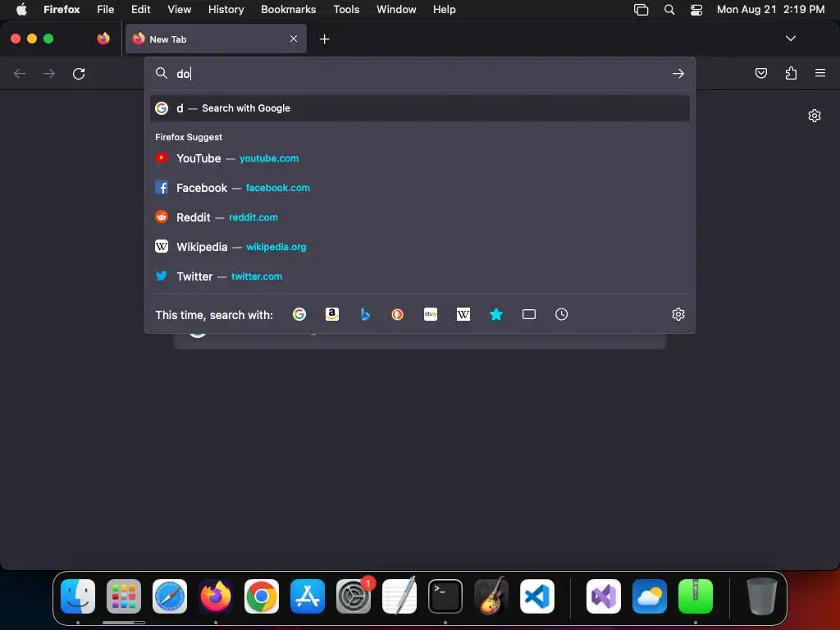Click the address bar input field

tap(420, 73)
